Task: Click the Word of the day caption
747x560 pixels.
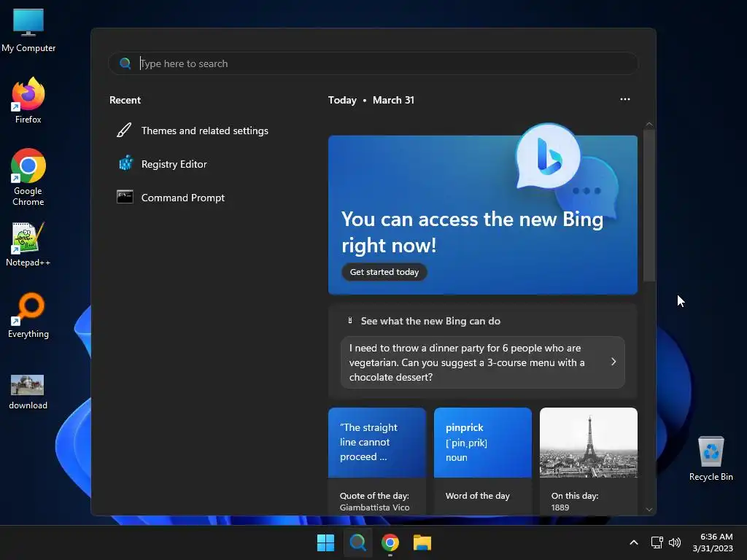Action: (x=477, y=496)
